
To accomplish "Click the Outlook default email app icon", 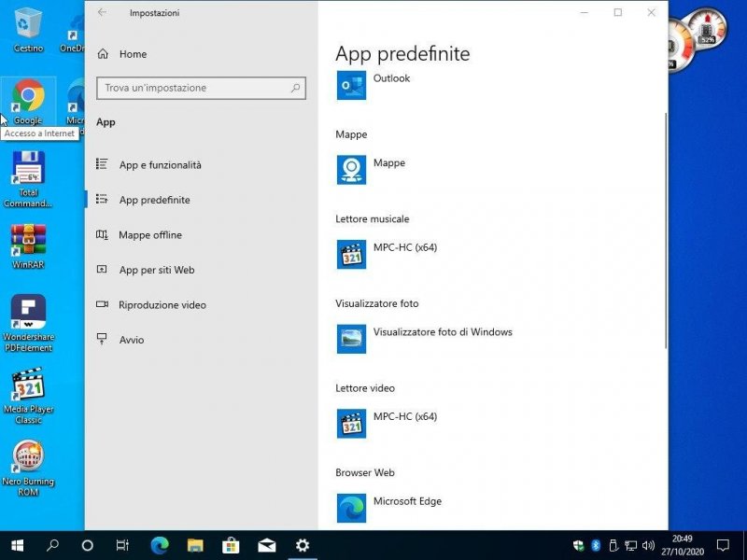I will point(351,85).
